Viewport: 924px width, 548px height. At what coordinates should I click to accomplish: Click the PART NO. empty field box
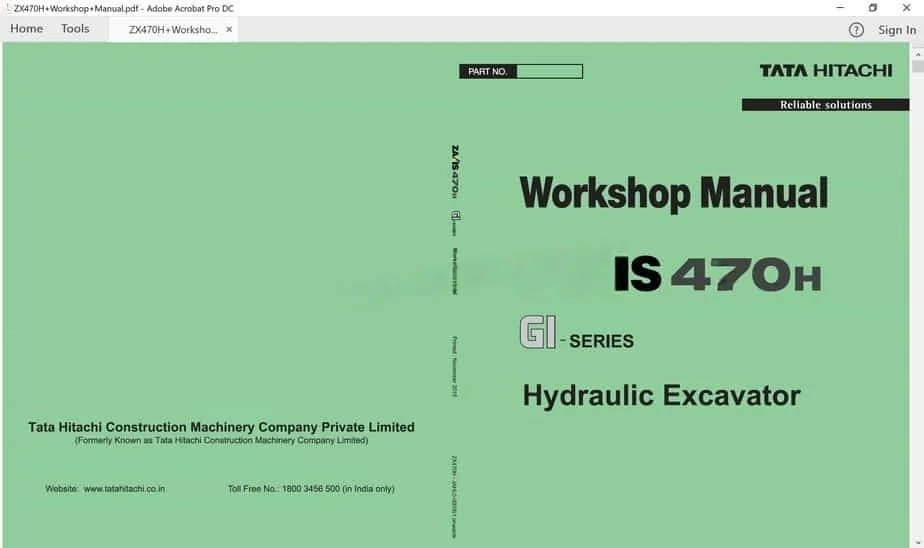[550, 71]
